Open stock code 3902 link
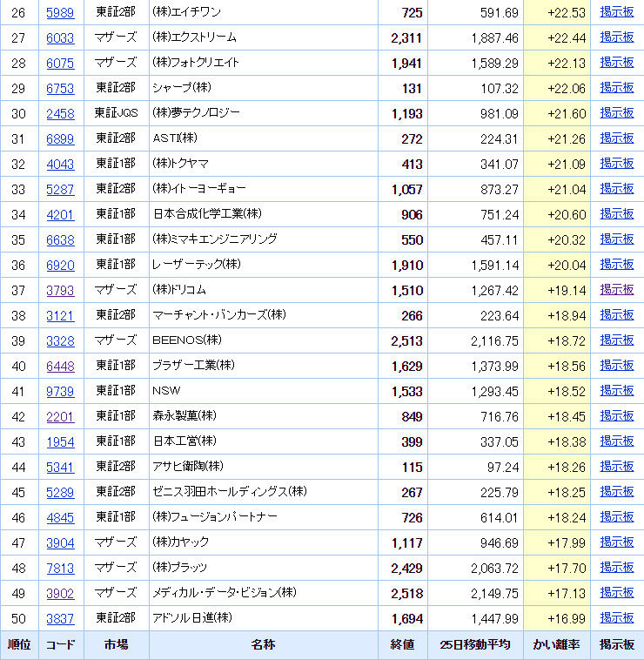 coord(60,594)
